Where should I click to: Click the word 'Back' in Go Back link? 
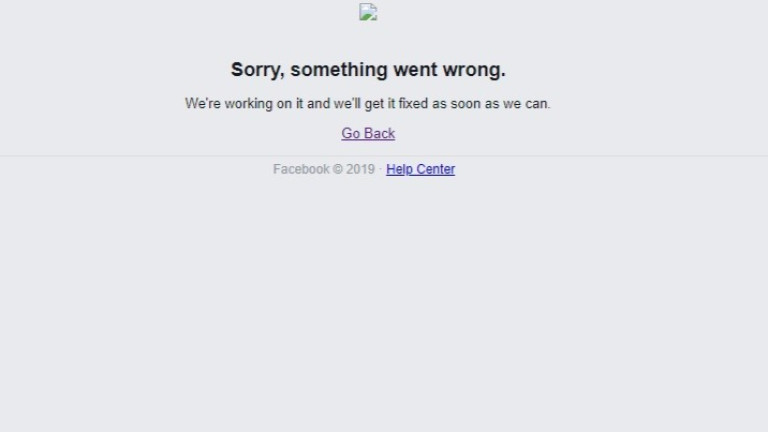tap(379, 133)
